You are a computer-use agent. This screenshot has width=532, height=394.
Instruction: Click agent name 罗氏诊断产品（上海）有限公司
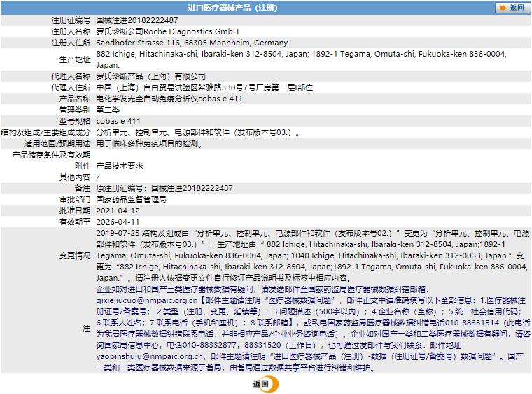click(151, 76)
